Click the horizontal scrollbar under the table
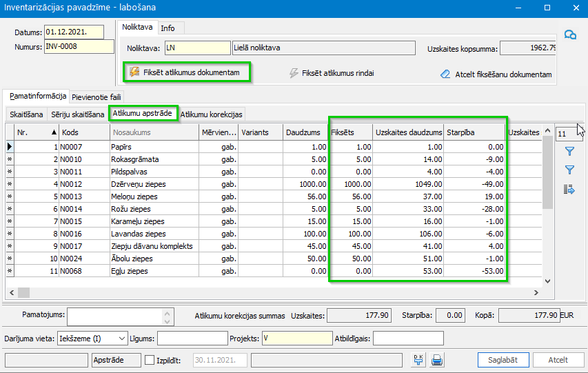 [276, 292]
